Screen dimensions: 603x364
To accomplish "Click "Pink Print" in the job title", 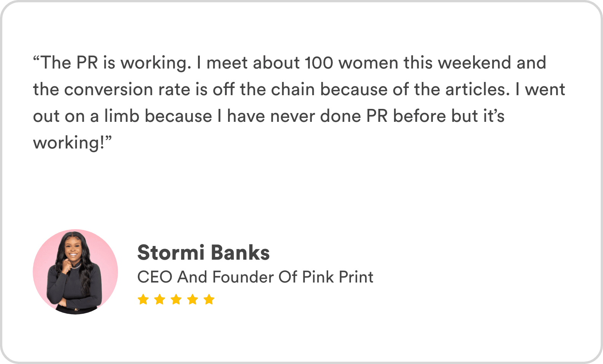I will pyautogui.click(x=337, y=277).
